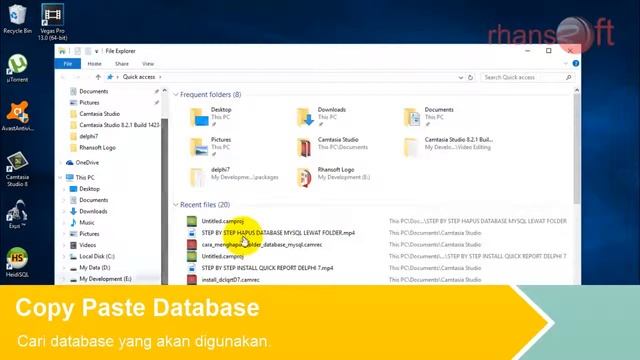Click the main pane vertical scrollbar

(576, 149)
